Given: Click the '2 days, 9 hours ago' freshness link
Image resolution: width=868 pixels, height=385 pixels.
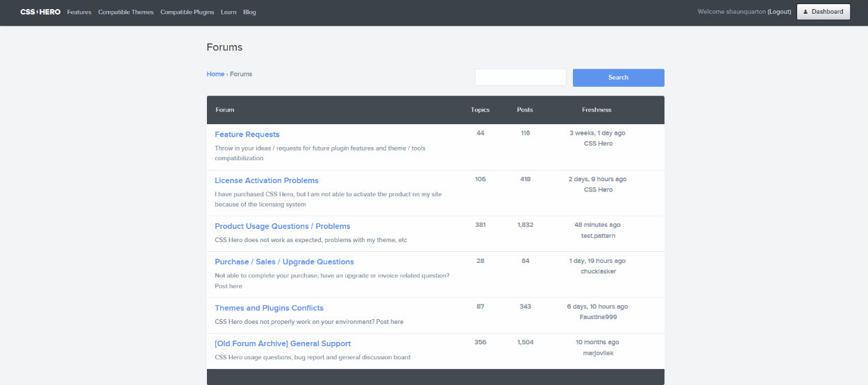Looking at the screenshot, I should click(x=597, y=179).
